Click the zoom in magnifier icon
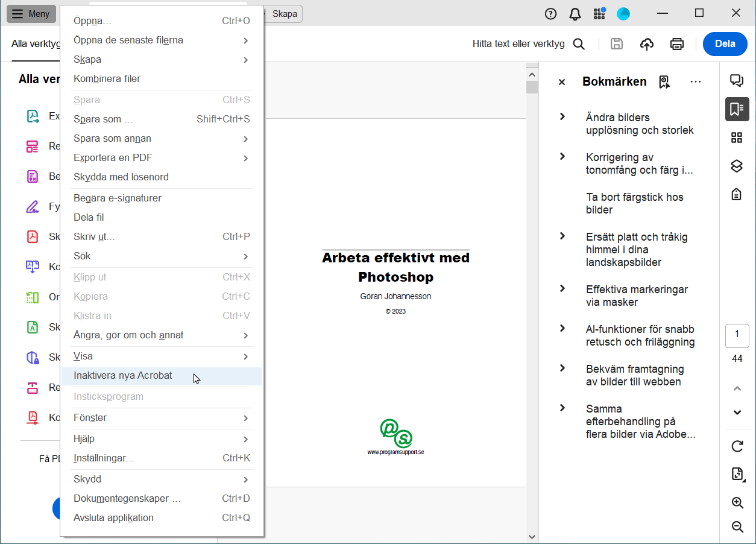 (x=737, y=502)
